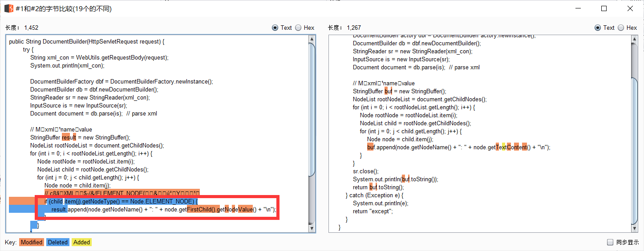Select Hex view for left panel
Viewport: 644px width, 251px height.
click(x=298, y=28)
